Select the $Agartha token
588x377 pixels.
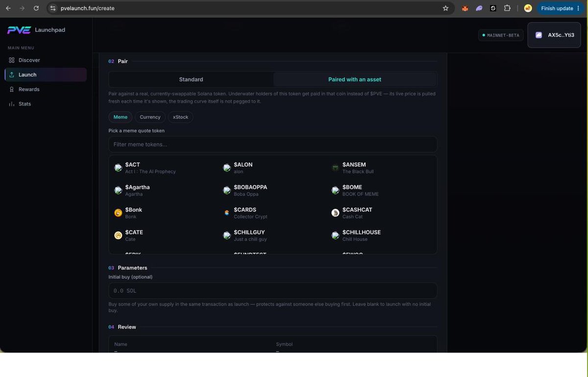[x=163, y=190]
